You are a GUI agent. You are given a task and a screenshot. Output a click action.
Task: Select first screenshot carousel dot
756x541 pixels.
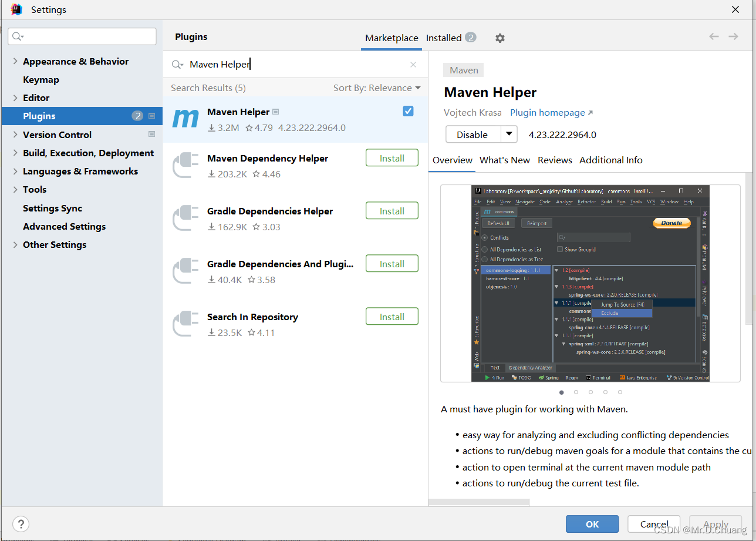562,392
